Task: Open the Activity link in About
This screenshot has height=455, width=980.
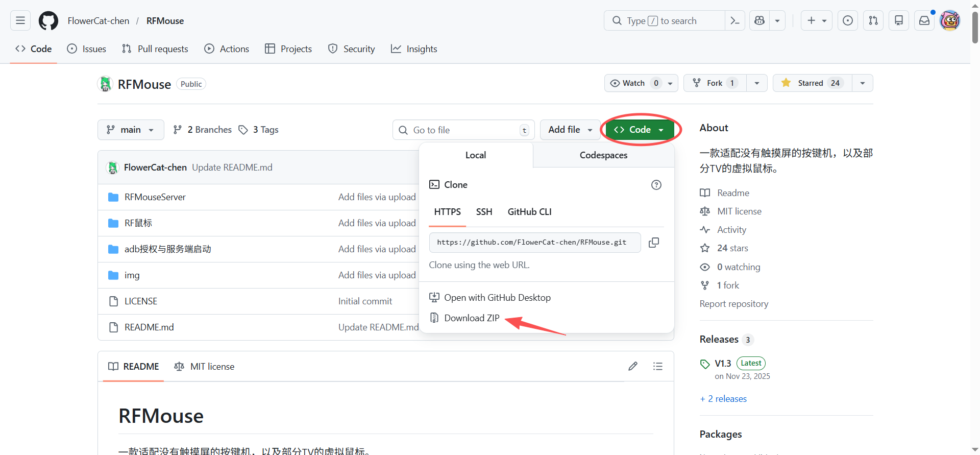Action: [x=723, y=230]
